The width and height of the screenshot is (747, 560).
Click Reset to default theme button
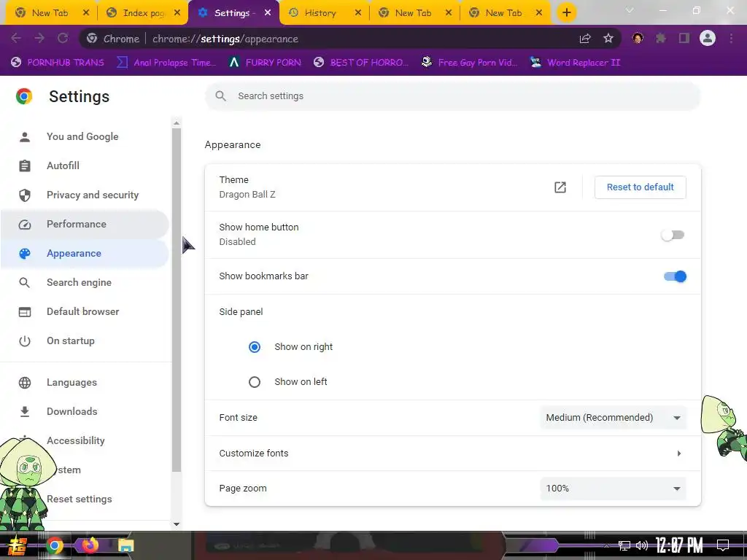(640, 187)
